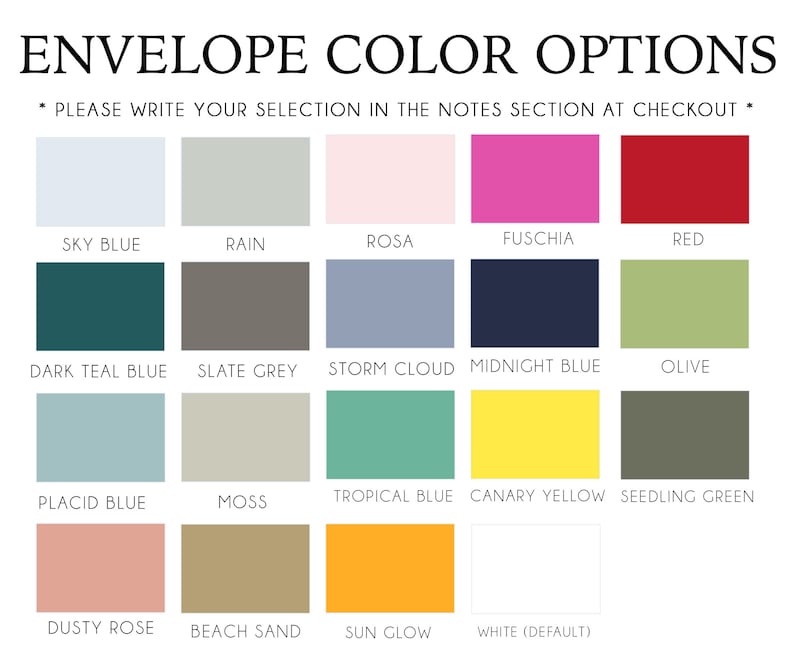Select the Midnight Blue swatch

click(535, 303)
